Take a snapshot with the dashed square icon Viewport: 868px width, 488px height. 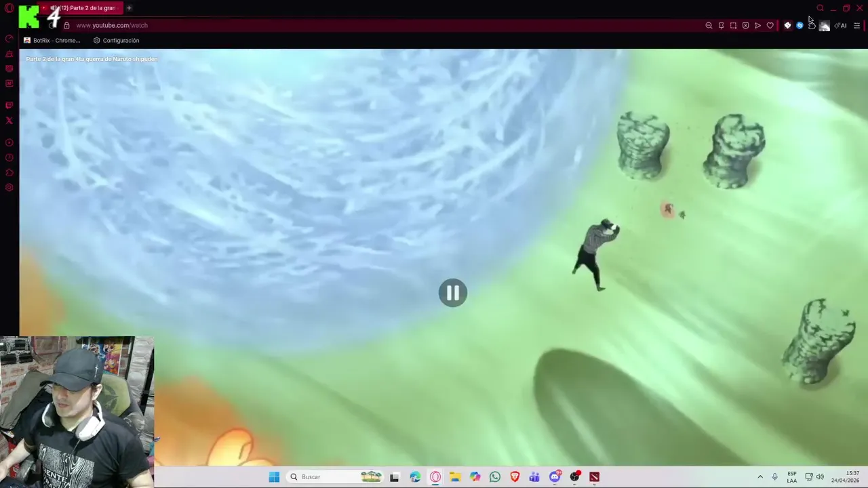pyautogui.click(x=733, y=26)
